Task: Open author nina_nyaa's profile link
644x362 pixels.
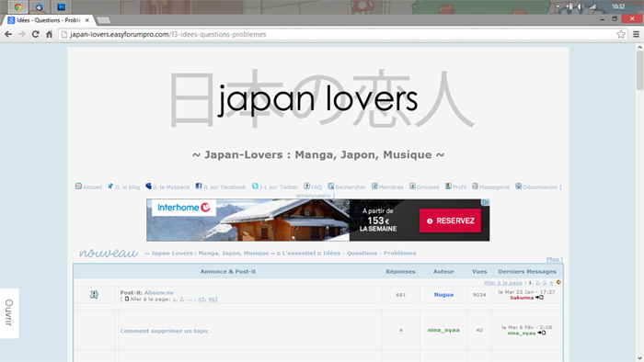Action: click(x=443, y=330)
